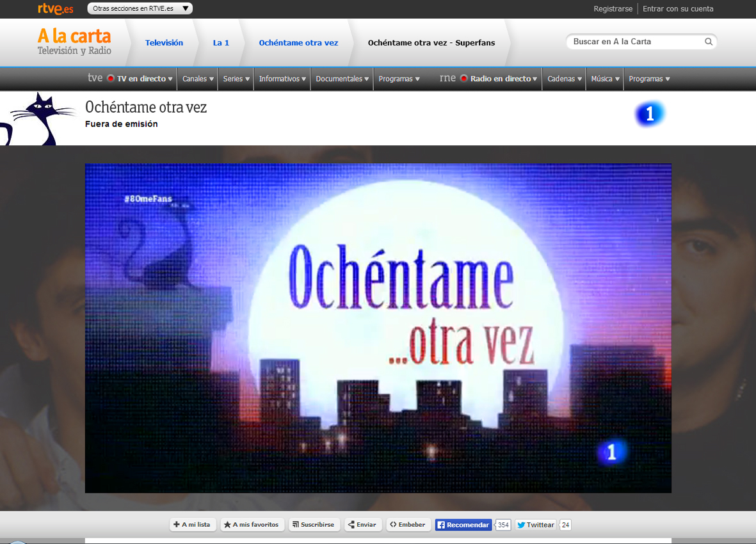
Task: Expand the Canales menu
Action: click(x=198, y=79)
